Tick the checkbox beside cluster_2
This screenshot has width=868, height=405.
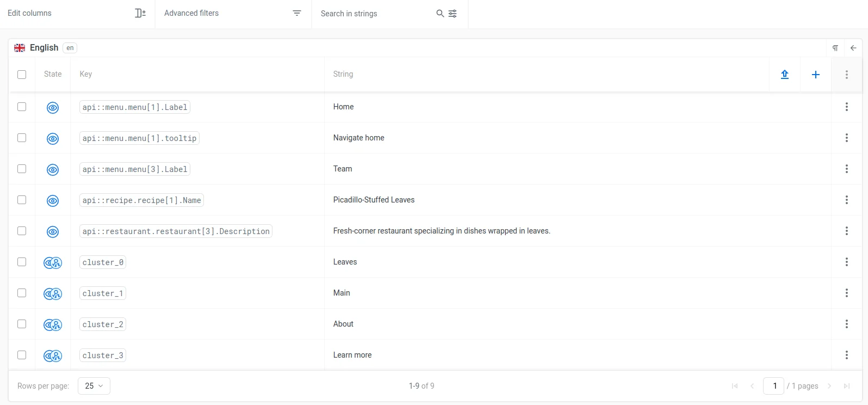click(x=22, y=324)
